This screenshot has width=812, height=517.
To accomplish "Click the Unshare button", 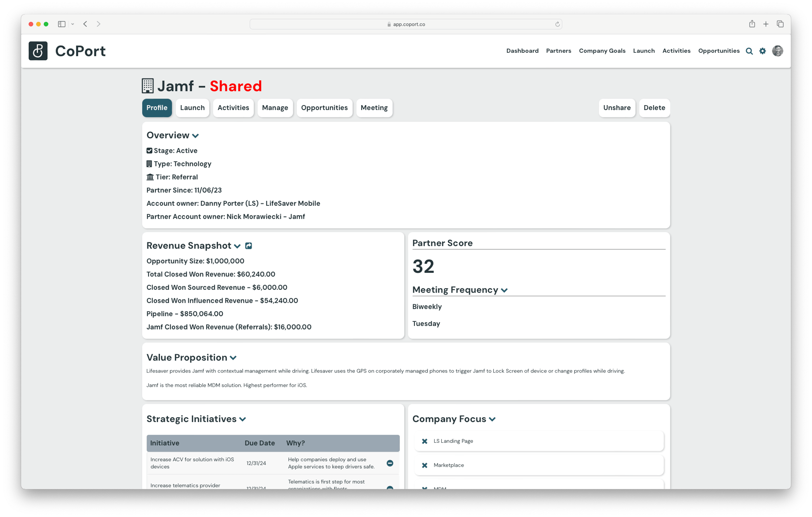I will point(617,108).
